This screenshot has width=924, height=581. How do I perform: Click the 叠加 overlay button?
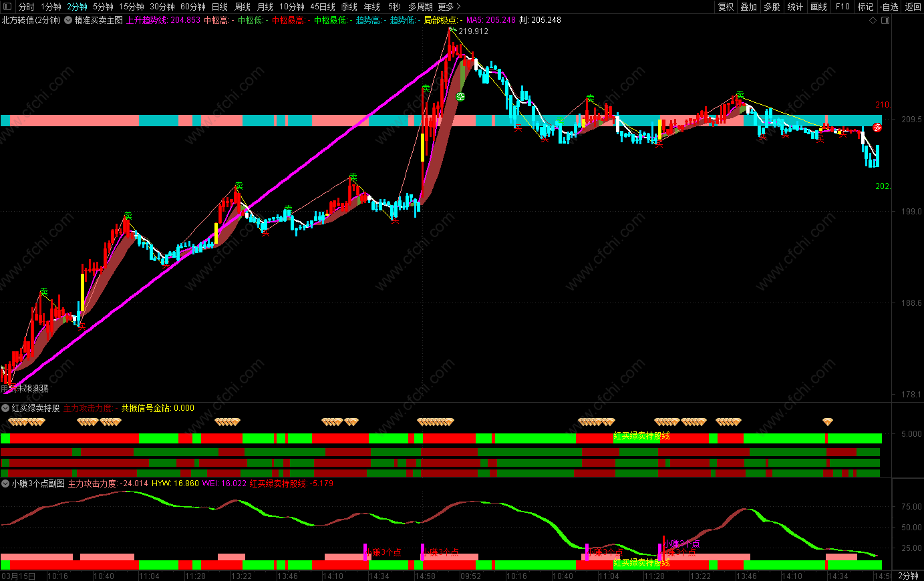pos(749,7)
